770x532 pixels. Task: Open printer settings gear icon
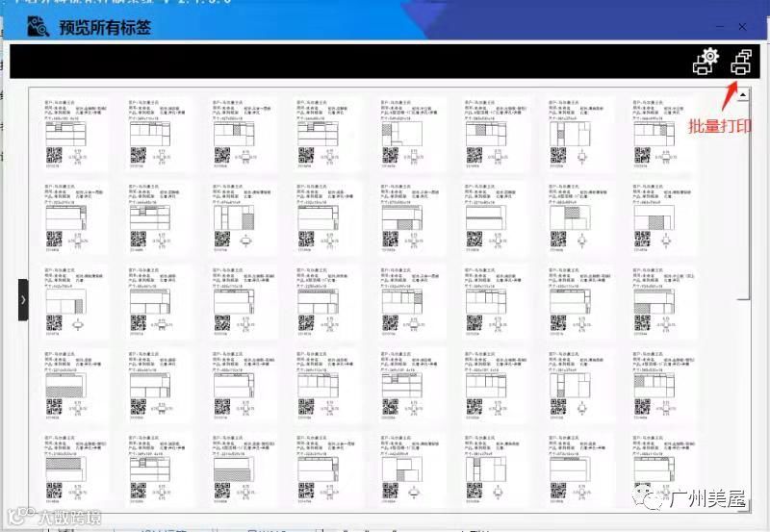tap(706, 62)
